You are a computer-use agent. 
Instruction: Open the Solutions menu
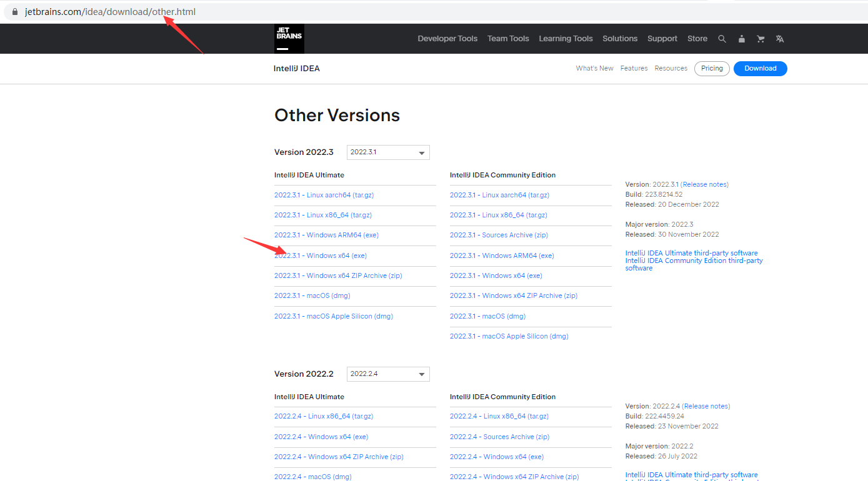[x=620, y=39]
